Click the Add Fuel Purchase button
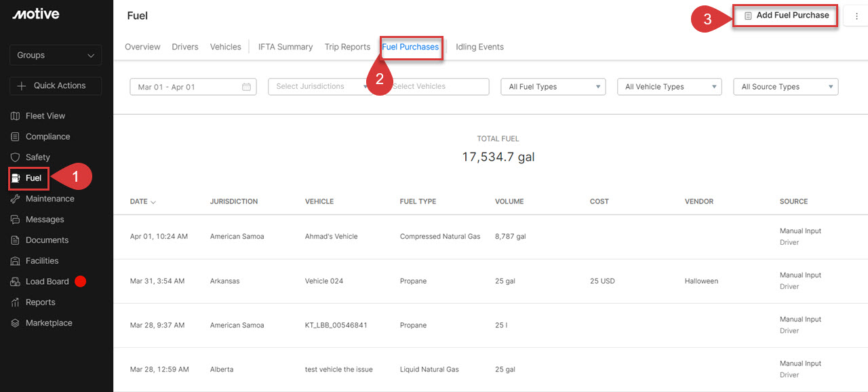This screenshot has width=868, height=392. [x=785, y=16]
